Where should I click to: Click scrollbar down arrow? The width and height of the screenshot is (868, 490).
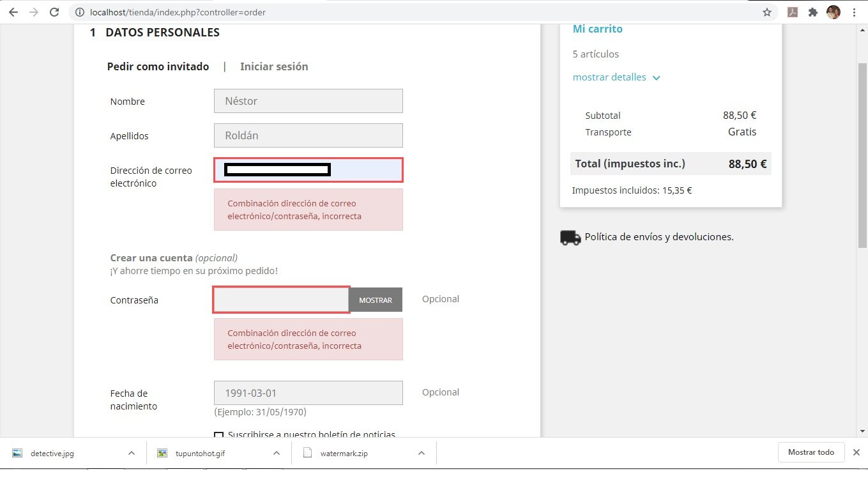pyautogui.click(x=862, y=432)
